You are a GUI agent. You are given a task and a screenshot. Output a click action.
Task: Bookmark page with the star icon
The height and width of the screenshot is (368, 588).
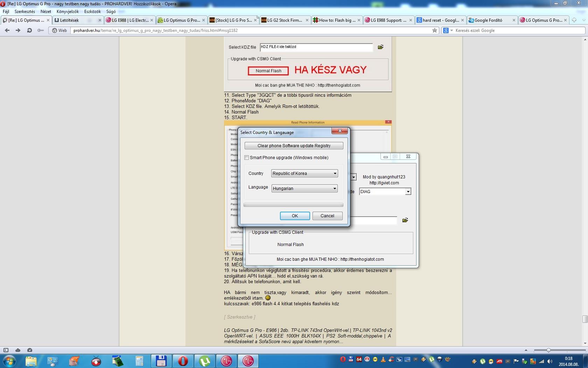pos(435,30)
